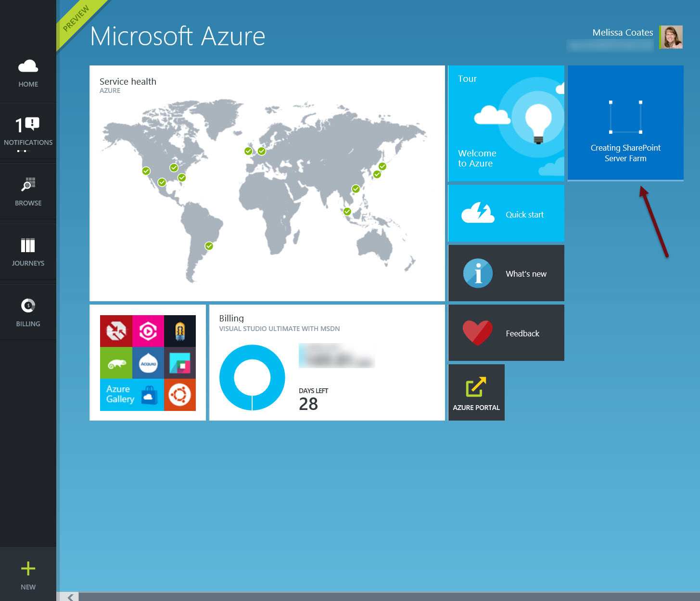
Task: Click the Azure Gallery label
Action: [120, 394]
